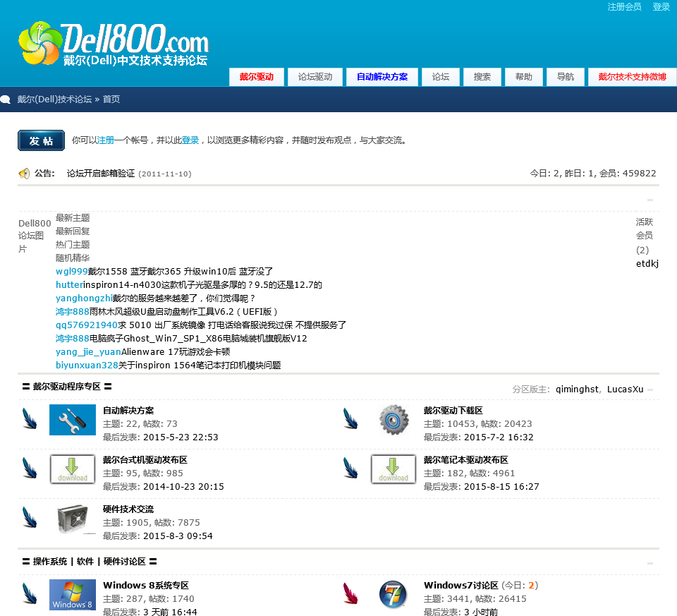Click blue feather beside 戴尔驱动下载区
This screenshot has height=616, width=677.
pos(350,418)
